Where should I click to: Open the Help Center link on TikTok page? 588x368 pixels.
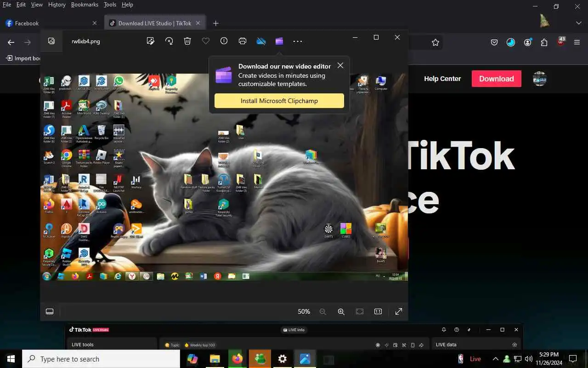(x=442, y=79)
